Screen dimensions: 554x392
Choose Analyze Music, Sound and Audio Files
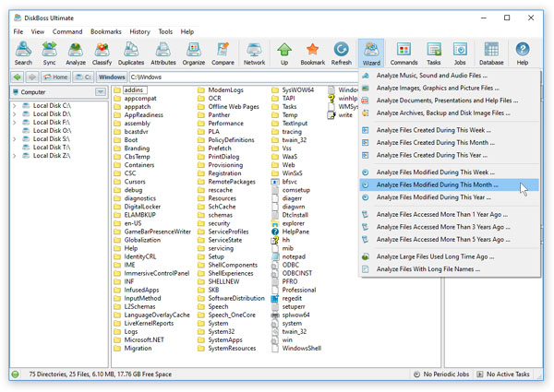pyautogui.click(x=450, y=76)
